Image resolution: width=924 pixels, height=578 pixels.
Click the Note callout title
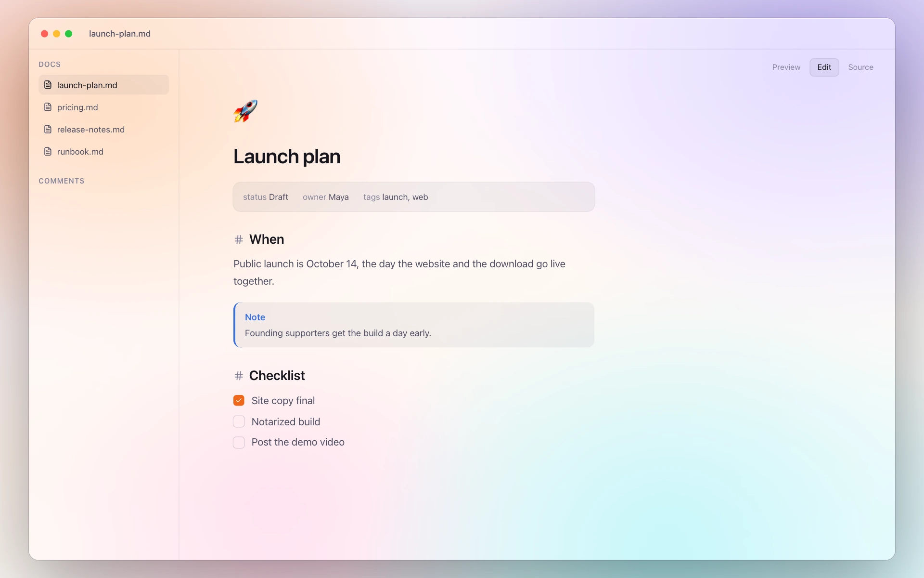pos(255,317)
